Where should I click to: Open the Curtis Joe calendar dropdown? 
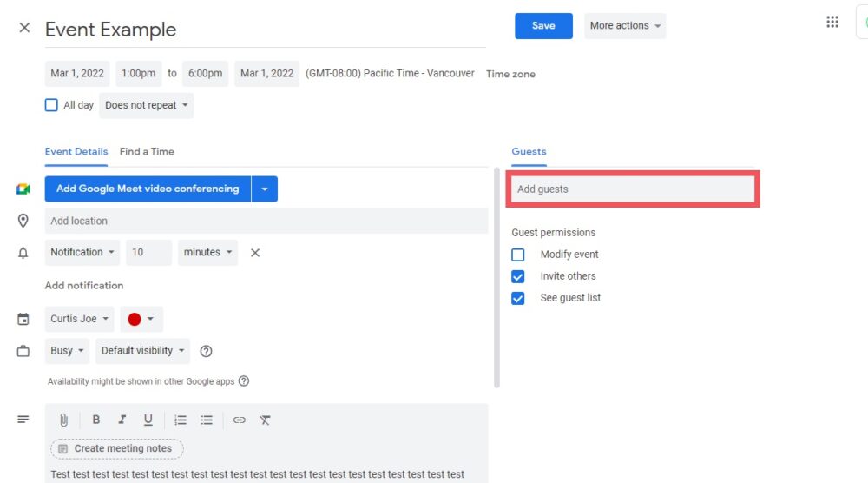point(79,319)
